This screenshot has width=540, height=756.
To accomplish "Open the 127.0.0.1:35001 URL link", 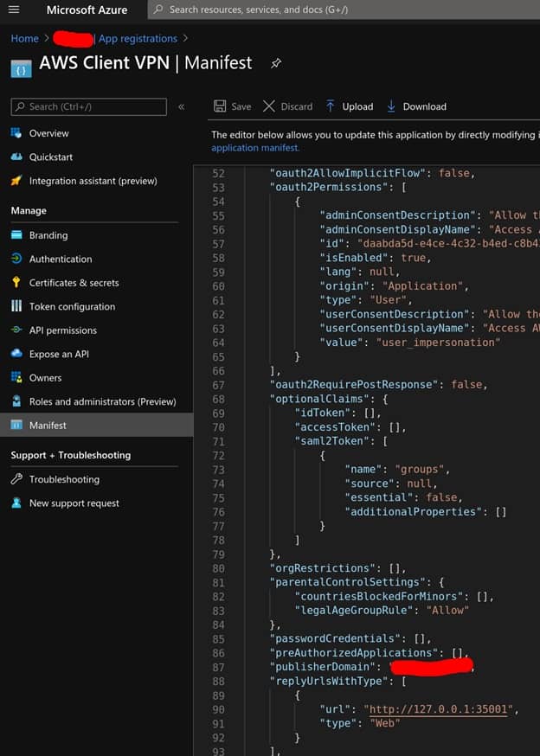I will (438, 709).
